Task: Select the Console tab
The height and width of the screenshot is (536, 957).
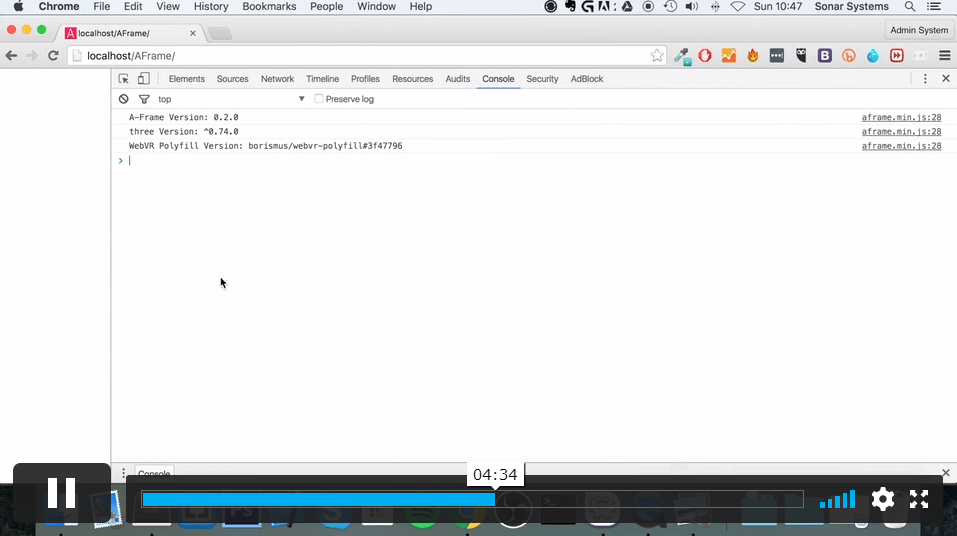Action: tap(498, 79)
